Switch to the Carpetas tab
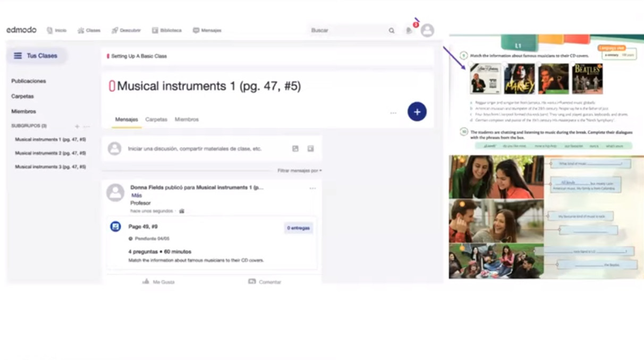Image resolution: width=644 pixels, height=360 pixels. pos(156,119)
